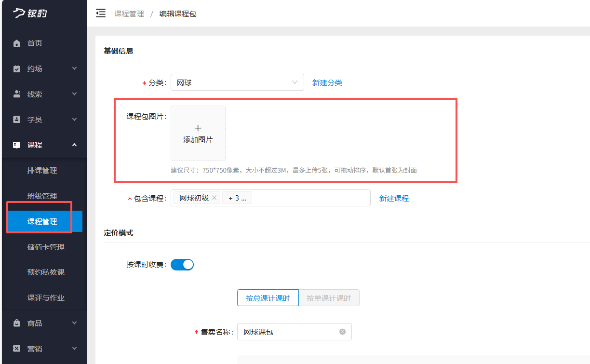Viewport: 590px width, 364px height.
Task: 选中按总课计课时选项卡
Action: click(268, 297)
